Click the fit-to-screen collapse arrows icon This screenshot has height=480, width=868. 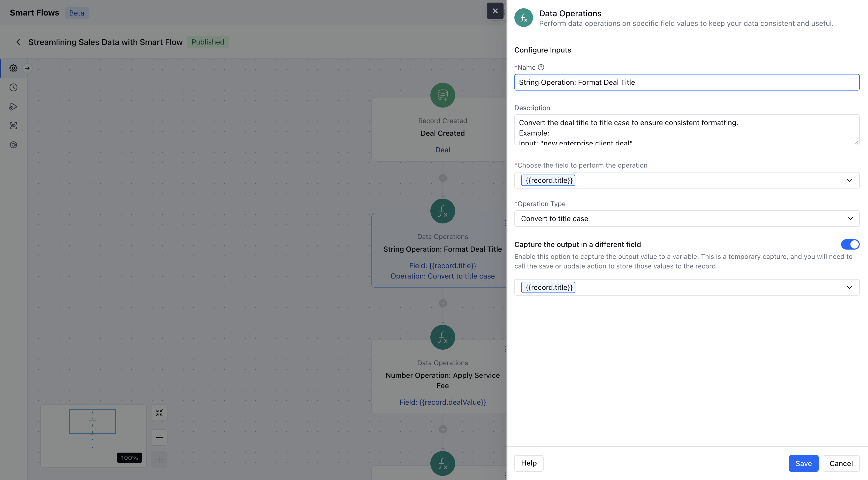point(159,412)
